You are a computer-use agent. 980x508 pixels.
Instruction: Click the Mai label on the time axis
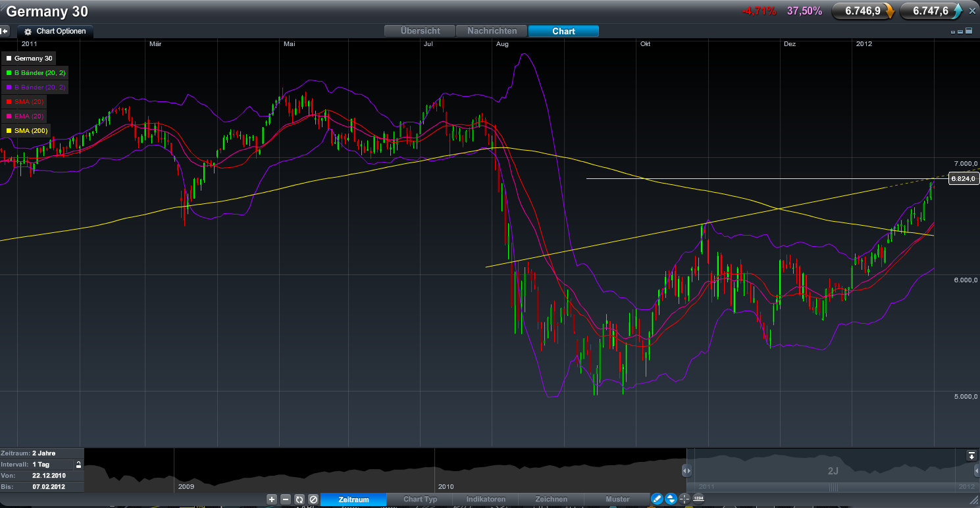[x=290, y=44]
